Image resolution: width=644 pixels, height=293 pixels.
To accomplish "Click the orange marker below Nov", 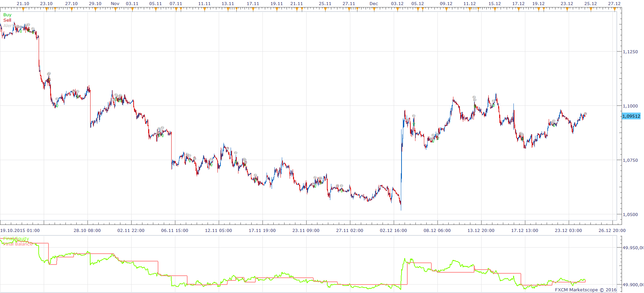I will 115,9.
